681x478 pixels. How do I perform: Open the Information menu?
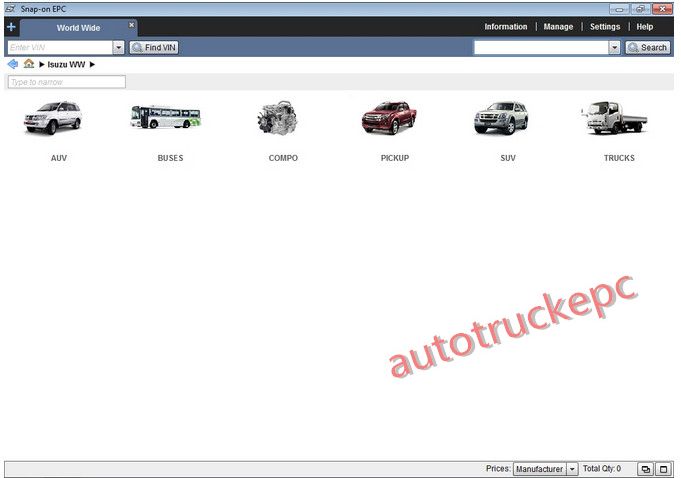click(506, 26)
